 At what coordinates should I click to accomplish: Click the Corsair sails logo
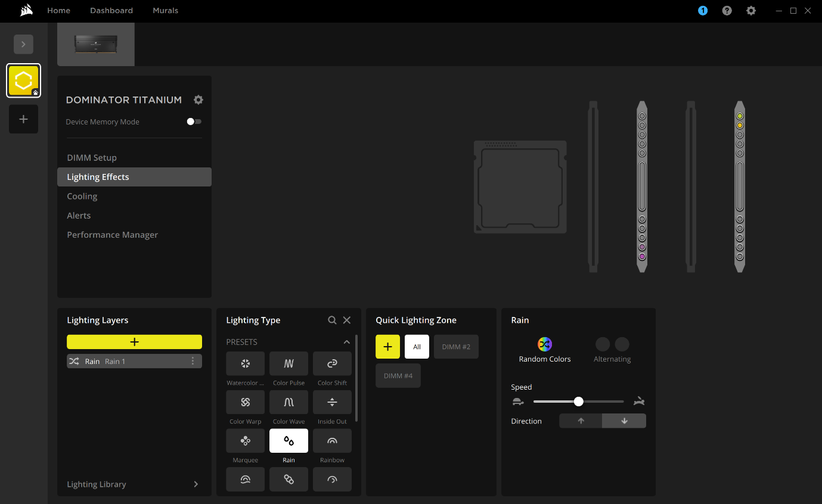coord(26,10)
